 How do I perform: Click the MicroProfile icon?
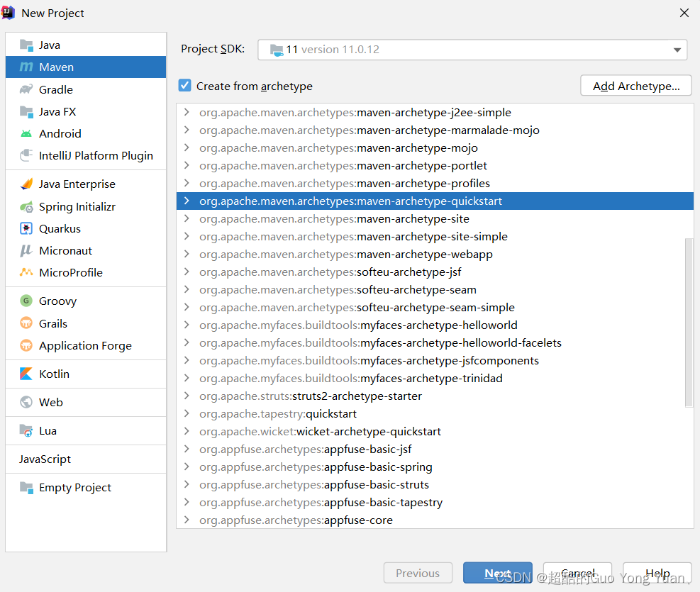point(26,272)
